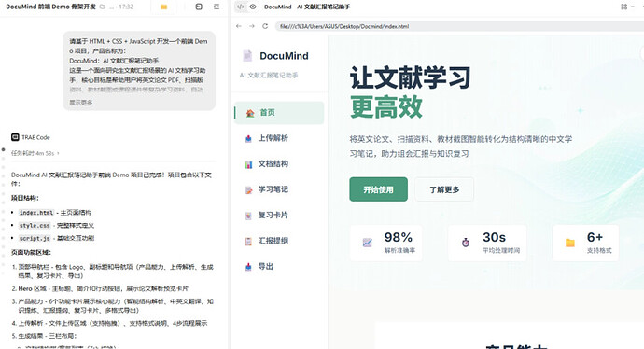The width and height of the screenshot is (644, 349).
Task: Click the small icon after the chat title
Action: [103, 7]
